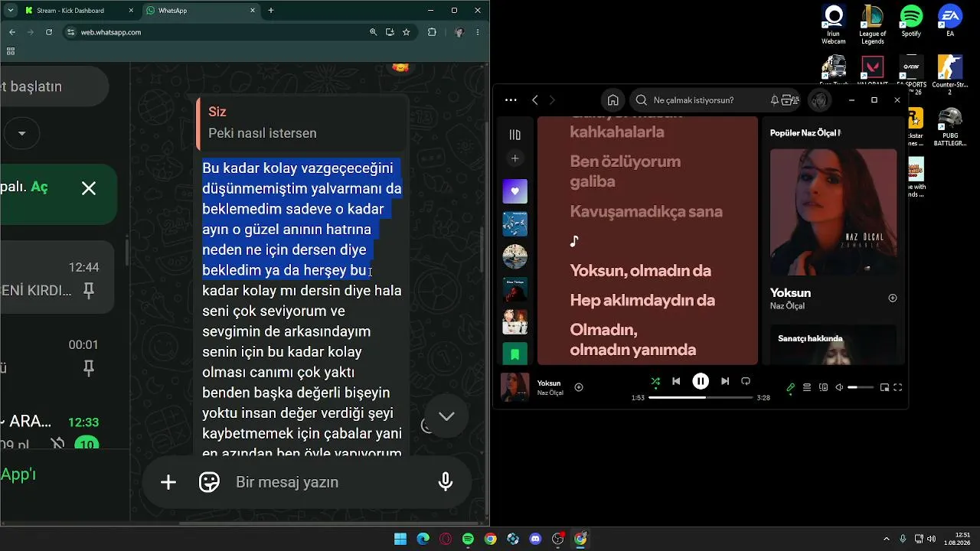Screen dimensions: 980x551
Task: Jump to latest messages with down chevron
Action: (x=446, y=416)
